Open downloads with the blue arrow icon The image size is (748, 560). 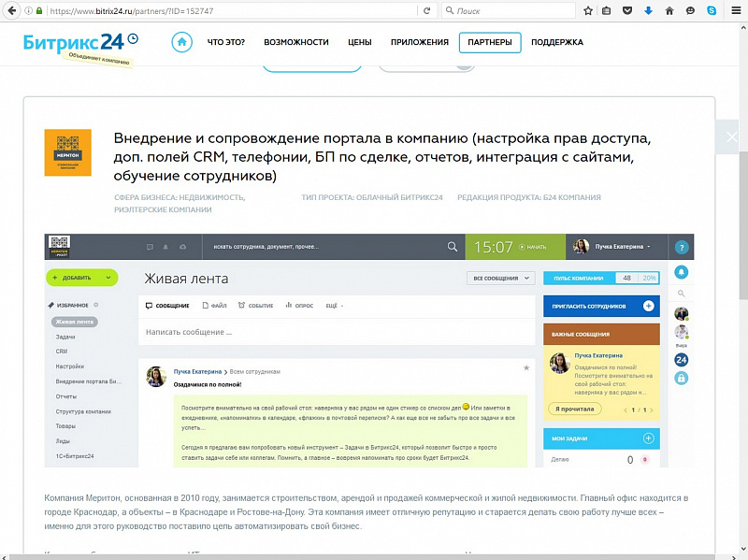[648, 10]
